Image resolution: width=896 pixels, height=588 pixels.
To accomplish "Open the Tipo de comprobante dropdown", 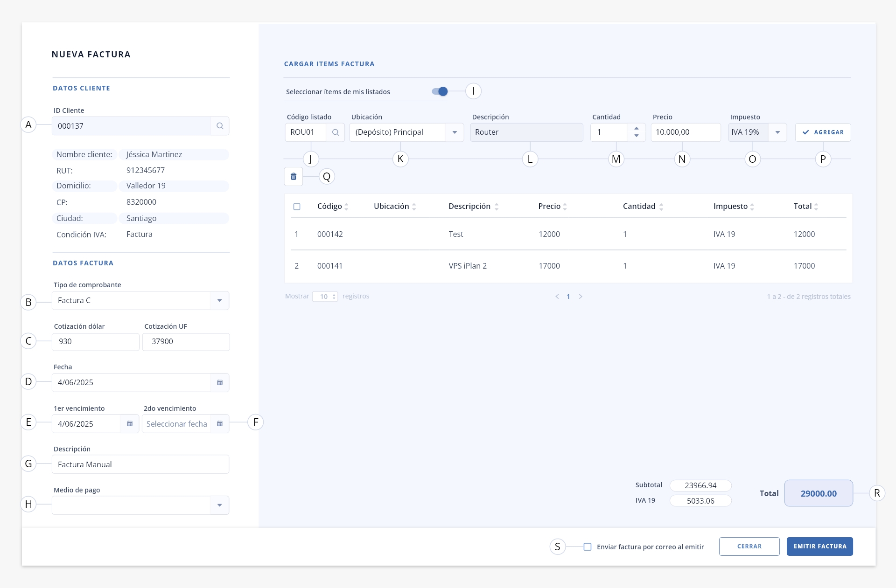I will (219, 301).
